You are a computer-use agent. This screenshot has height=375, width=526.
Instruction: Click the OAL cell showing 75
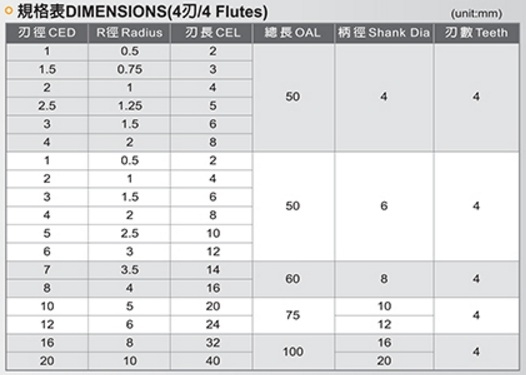click(293, 315)
